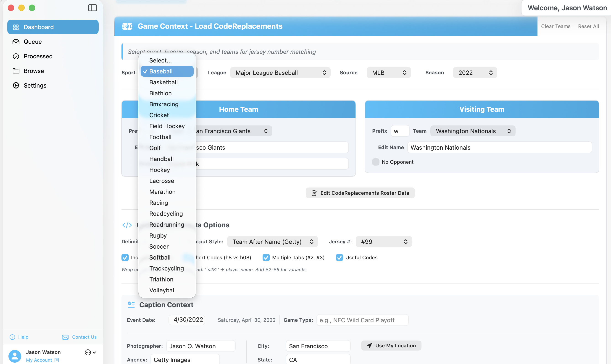Click the Dashboard grid icon
This screenshot has height=364, width=611.
[x=16, y=27]
